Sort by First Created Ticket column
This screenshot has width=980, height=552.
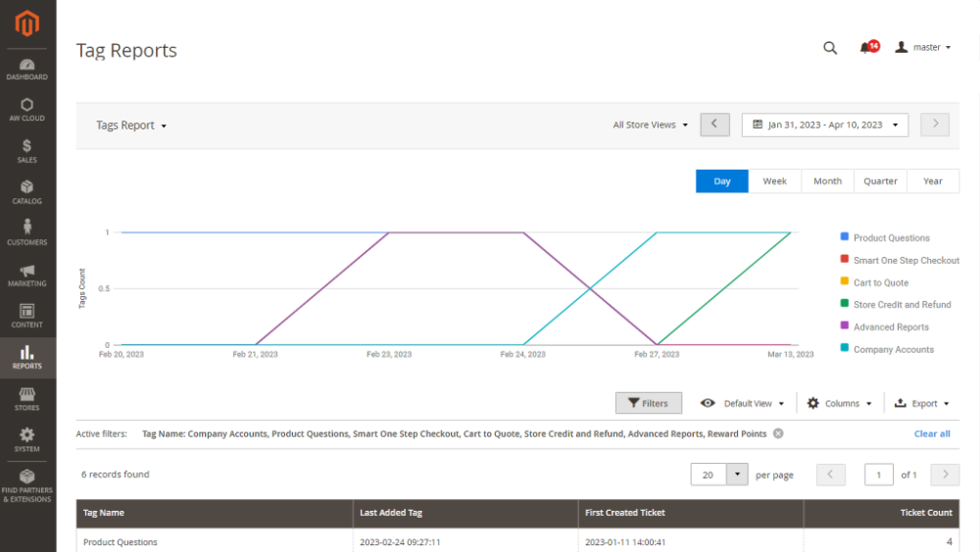[x=691, y=513]
